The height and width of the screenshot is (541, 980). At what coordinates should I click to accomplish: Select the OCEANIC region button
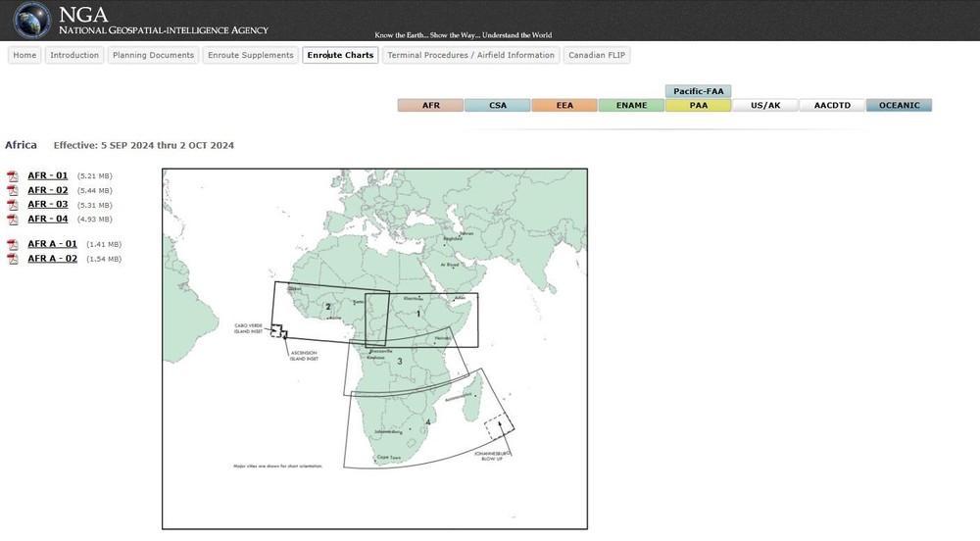[x=899, y=105]
